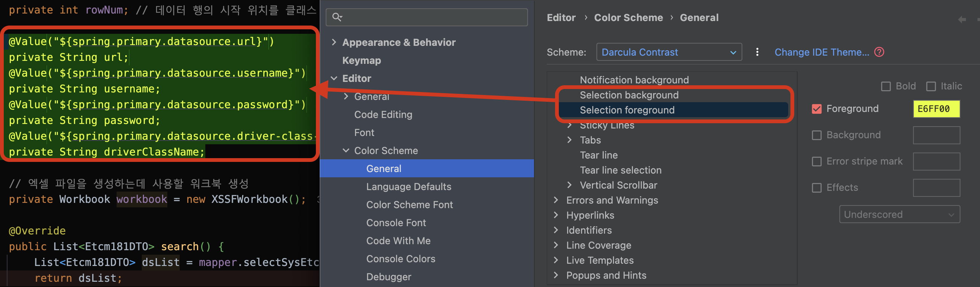Enable the Background color checkbox
Viewport: 980px width, 287px height.
coord(816,135)
